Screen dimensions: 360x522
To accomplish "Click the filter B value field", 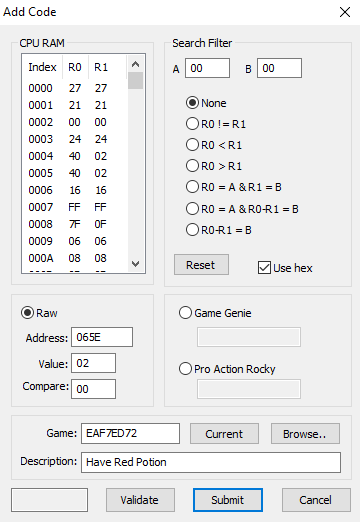I will click(x=279, y=68).
